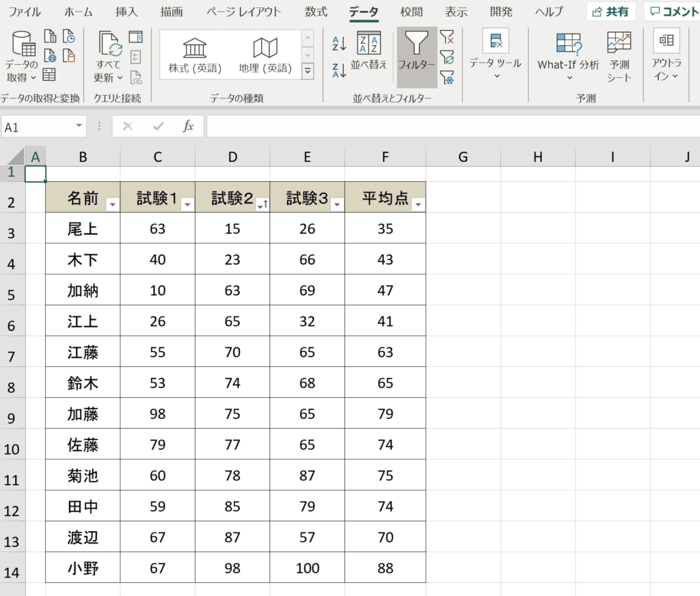Switch to the 数式 tab

coord(316,12)
